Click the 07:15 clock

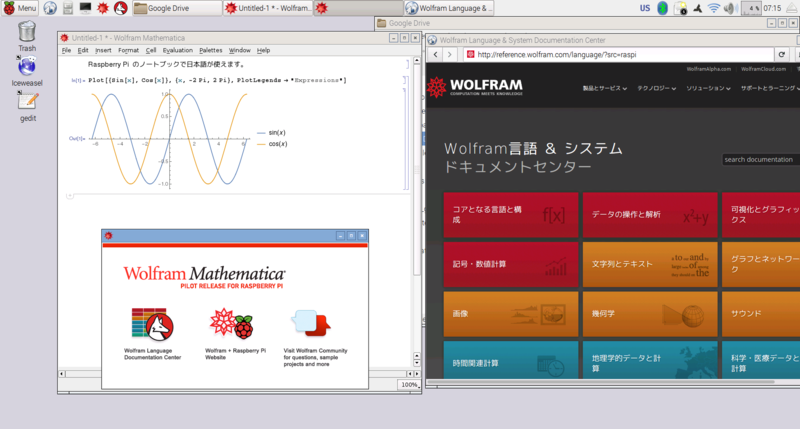(x=772, y=8)
